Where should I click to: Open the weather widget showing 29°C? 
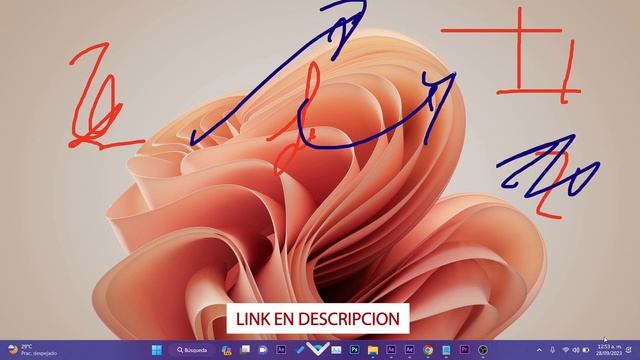click(x=33, y=350)
